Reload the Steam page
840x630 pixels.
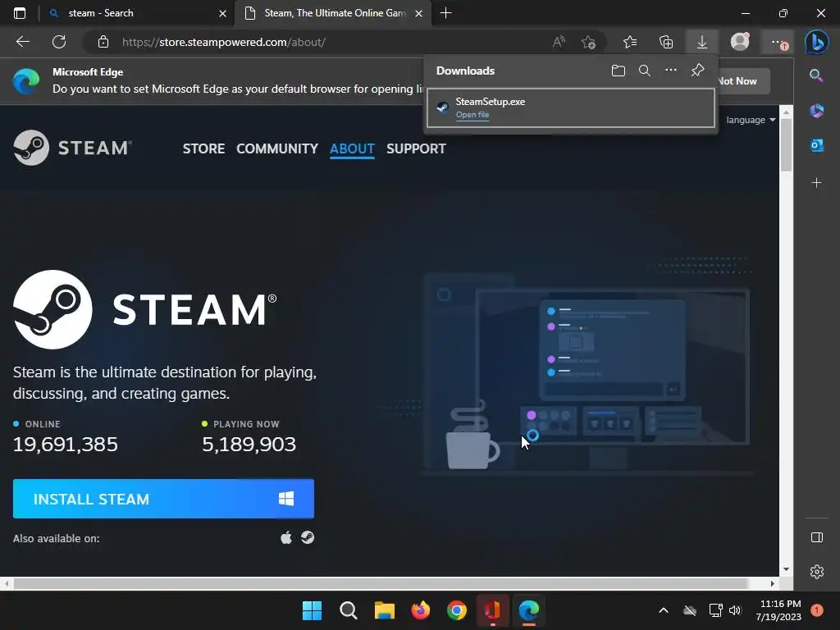(x=59, y=42)
